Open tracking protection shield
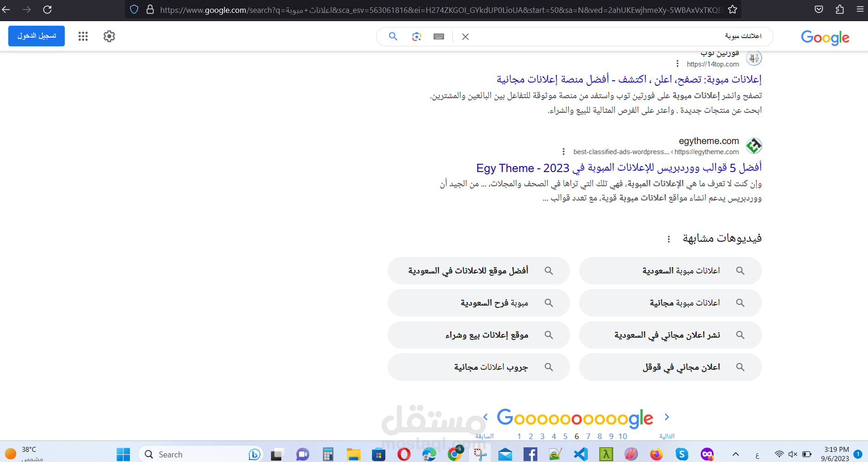The image size is (868, 462). click(134, 9)
